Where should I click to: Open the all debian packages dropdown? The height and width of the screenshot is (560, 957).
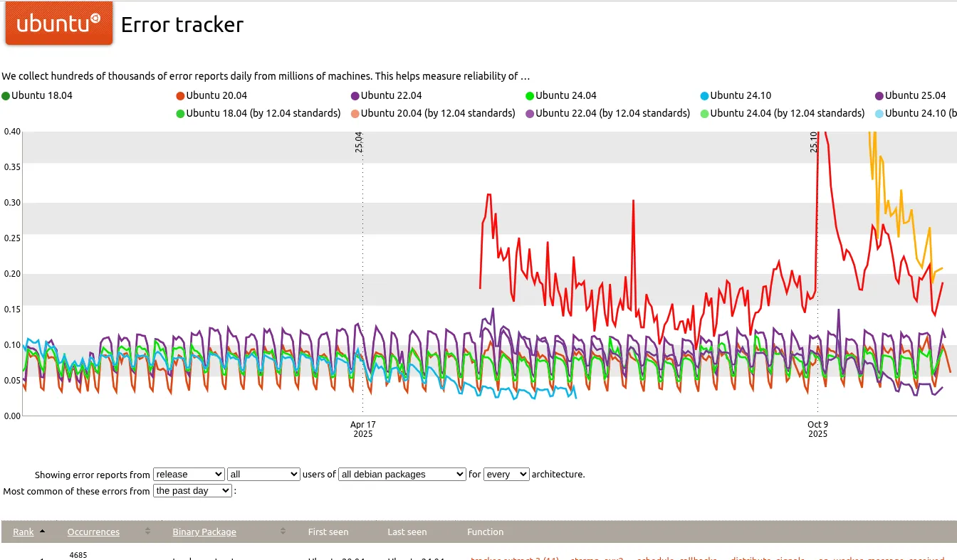tap(401, 474)
